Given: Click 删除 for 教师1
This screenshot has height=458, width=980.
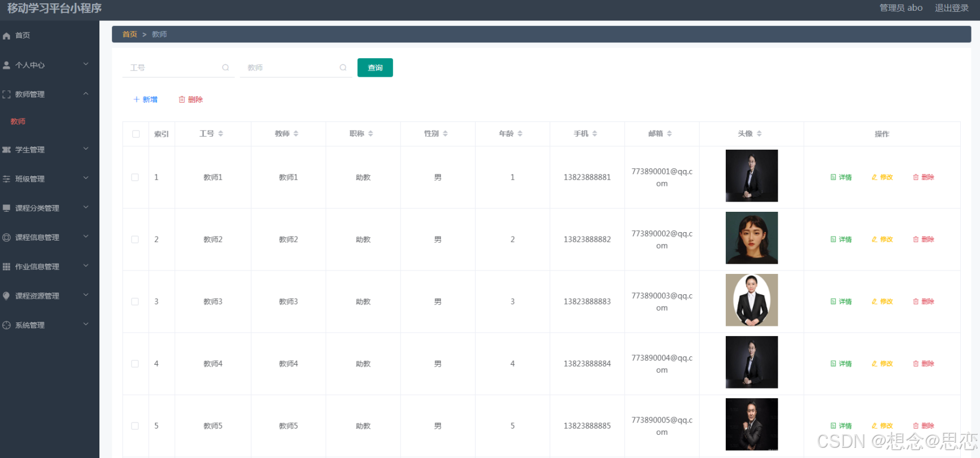Looking at the screenshot, I should [x=924, y=177].
